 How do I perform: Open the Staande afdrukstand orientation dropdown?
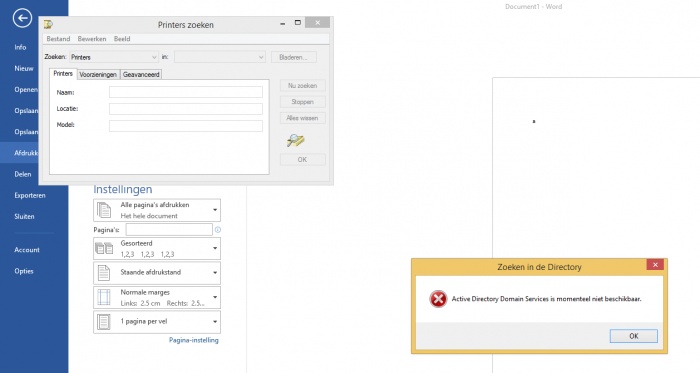(x=157, y=273)
